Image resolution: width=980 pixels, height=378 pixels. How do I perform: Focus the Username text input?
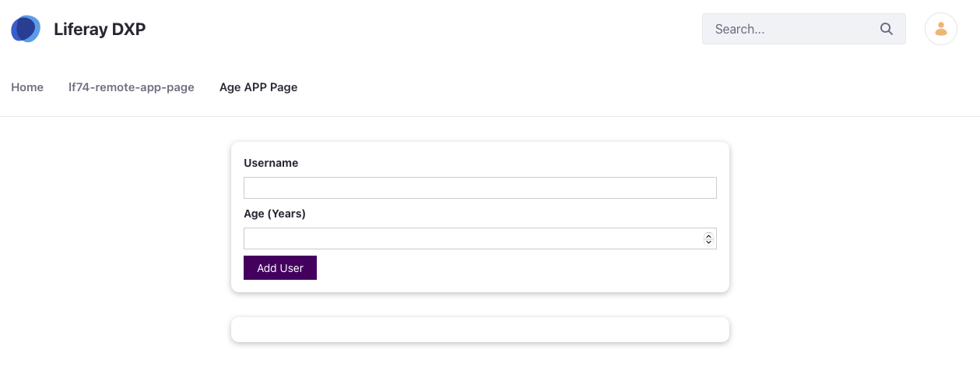click(480, 188)
